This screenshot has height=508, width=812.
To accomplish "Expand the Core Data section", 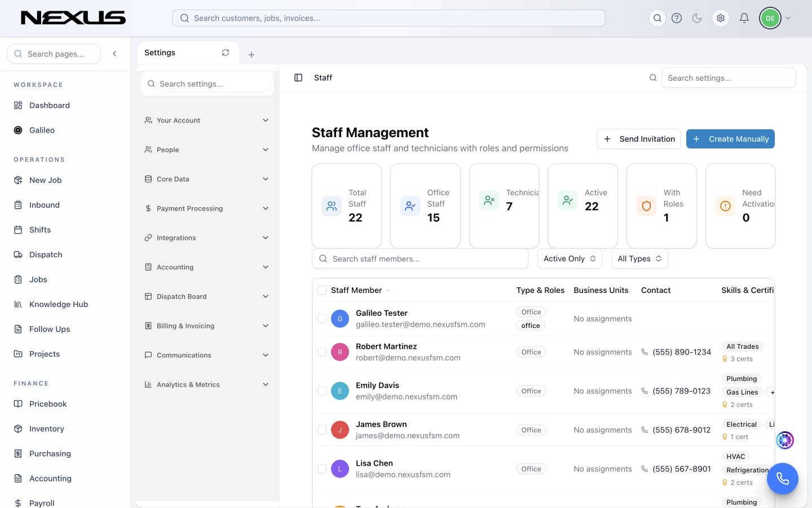I will [207, 179].
